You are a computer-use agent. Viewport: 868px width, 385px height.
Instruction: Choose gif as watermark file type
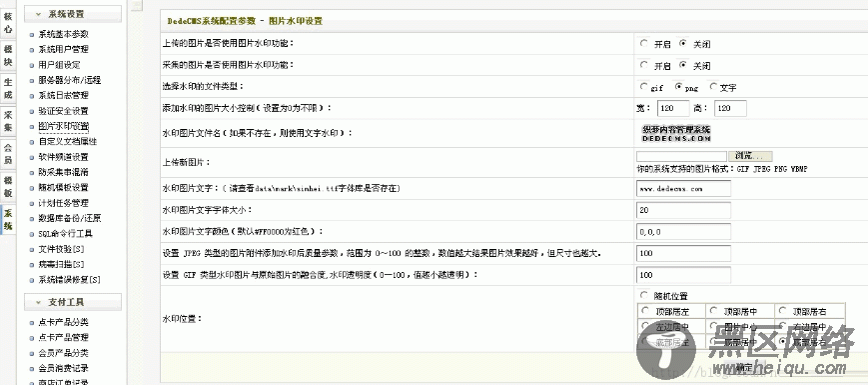click(x=643, y=86)
